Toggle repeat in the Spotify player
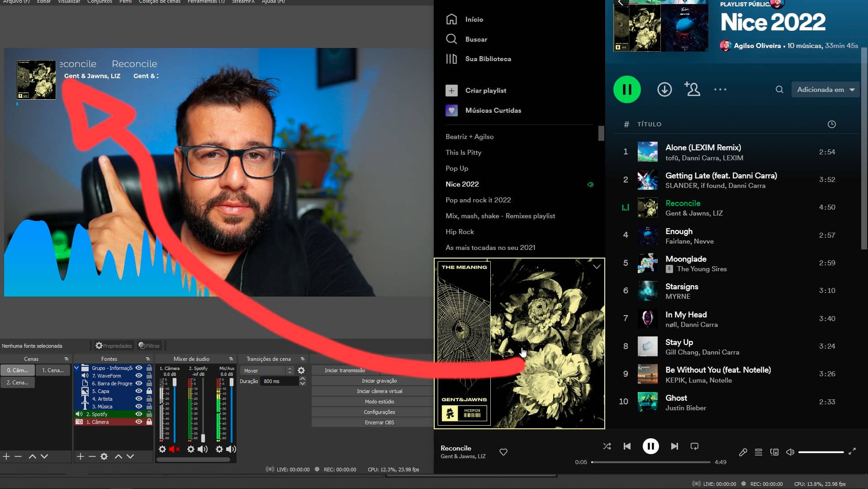 [694, 446]
